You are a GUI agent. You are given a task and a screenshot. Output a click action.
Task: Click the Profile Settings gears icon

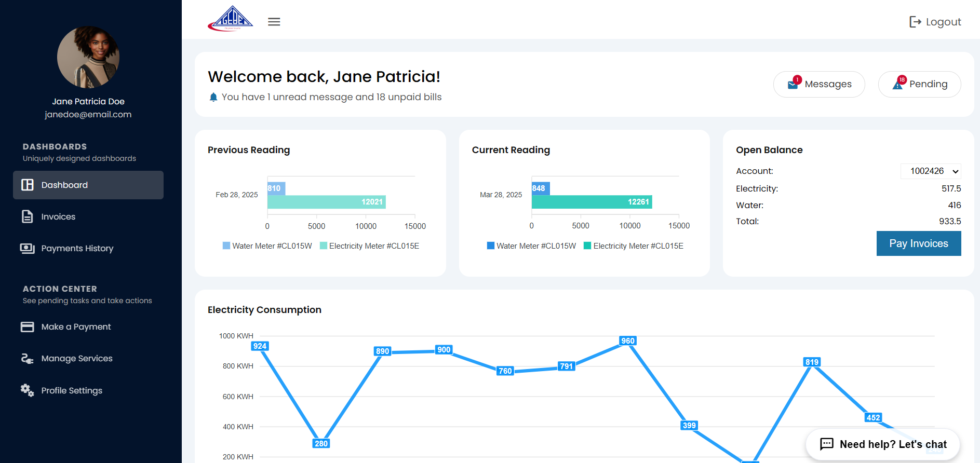pyautogui.click(x=27, y=390)
